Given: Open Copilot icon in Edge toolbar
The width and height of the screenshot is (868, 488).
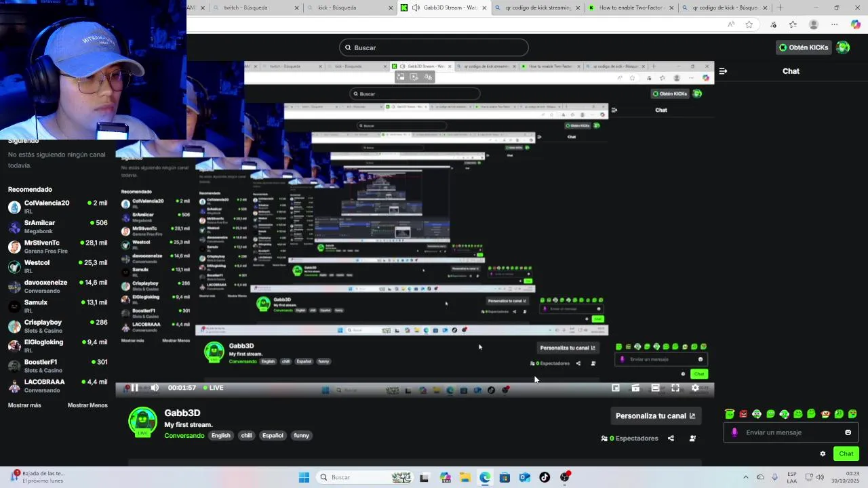Looking at the screenshot, I should (855, 24).
